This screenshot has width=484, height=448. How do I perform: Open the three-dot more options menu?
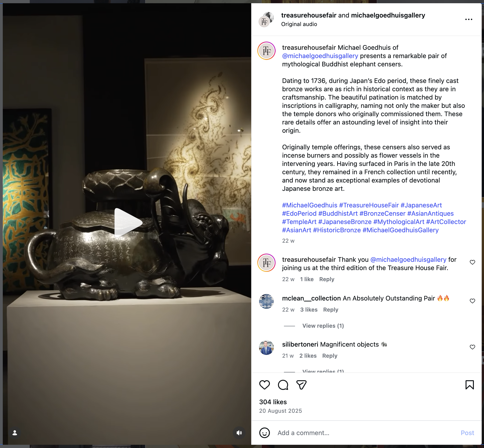tap(469, 19)
